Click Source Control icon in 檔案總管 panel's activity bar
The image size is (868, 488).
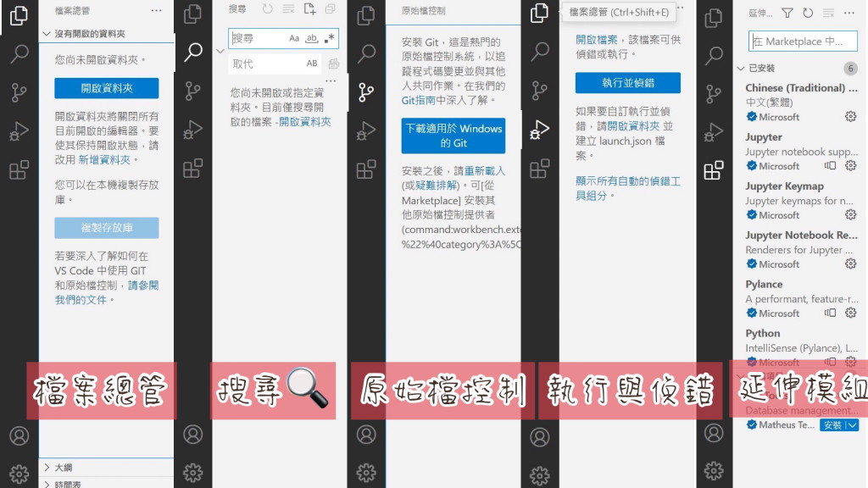click(19, 92)
